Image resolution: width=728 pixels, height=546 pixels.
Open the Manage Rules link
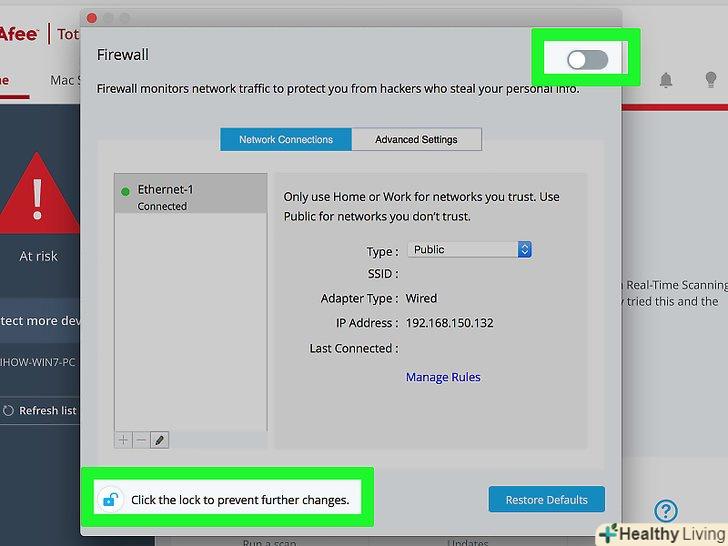point(443,377)
